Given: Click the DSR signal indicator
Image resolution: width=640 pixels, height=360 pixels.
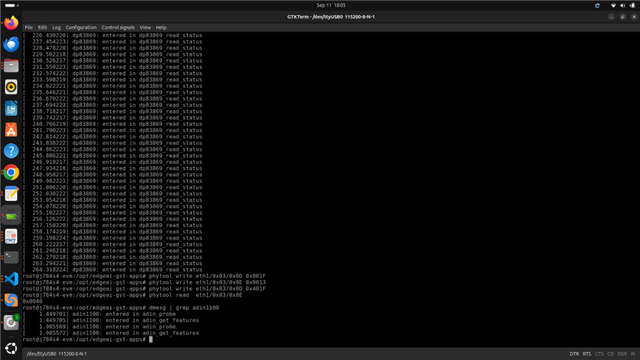Looking at the screenshot, I should (x=622, y=354).
